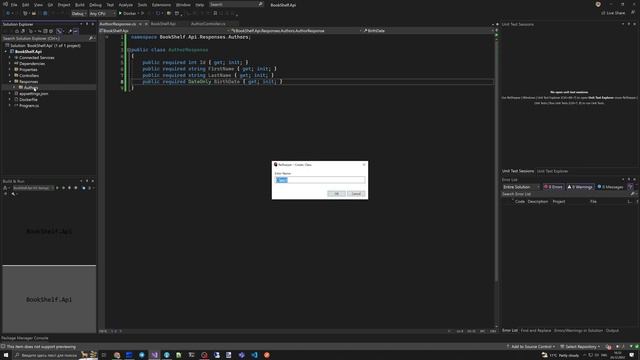Click OK in the Create Class dialog
640x360 pixels.
[336, 193]
